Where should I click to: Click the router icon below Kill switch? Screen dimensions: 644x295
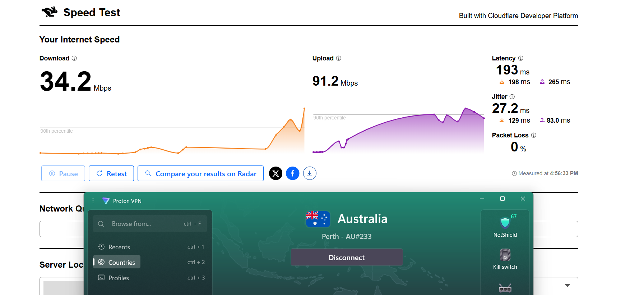pos(505,288)
